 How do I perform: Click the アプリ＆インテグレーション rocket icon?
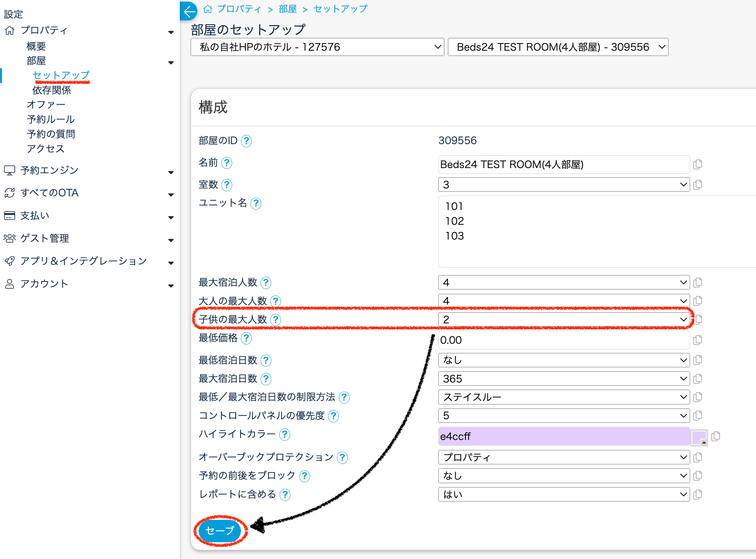(x=9, y=261)
